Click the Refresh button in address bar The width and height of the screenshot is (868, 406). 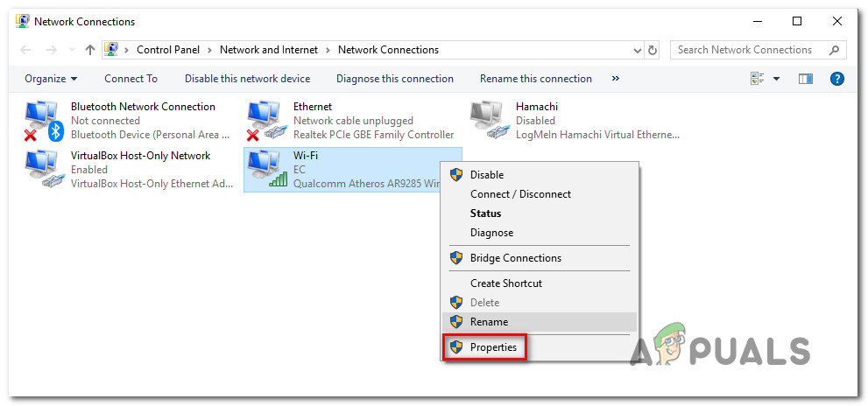point(653,50)
